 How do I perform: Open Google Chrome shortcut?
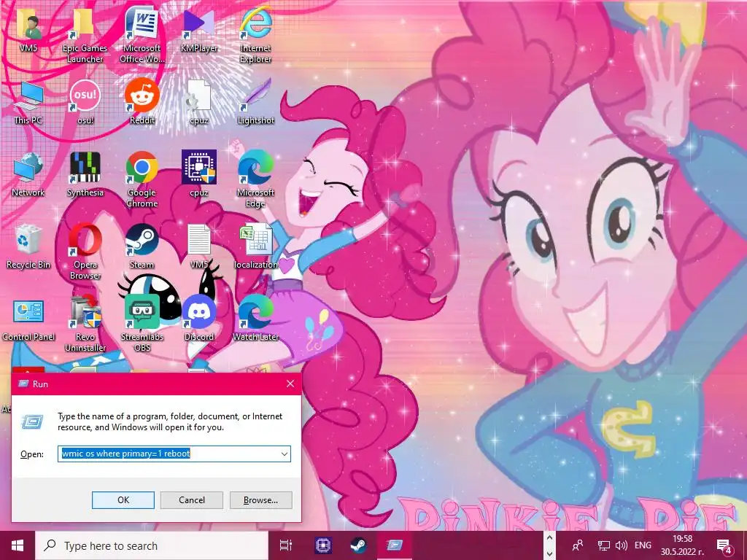coord(142,180)
